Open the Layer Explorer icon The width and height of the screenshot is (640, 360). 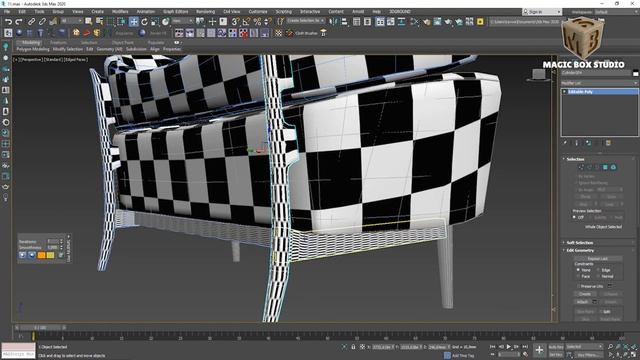point(367,21)
